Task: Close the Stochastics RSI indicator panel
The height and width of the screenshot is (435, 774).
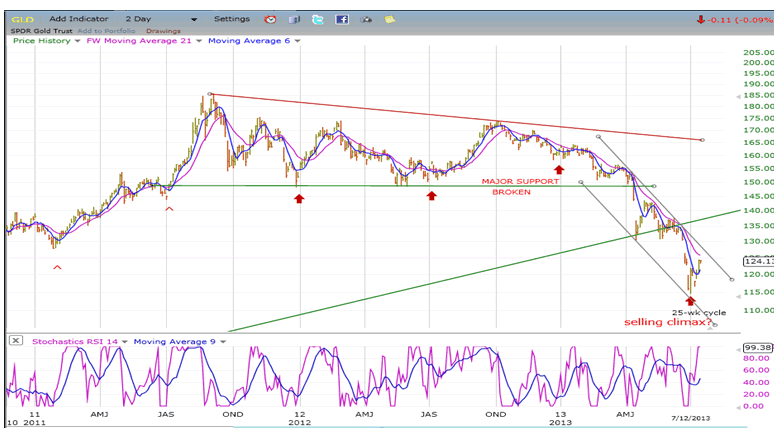Action: [15, 341]
